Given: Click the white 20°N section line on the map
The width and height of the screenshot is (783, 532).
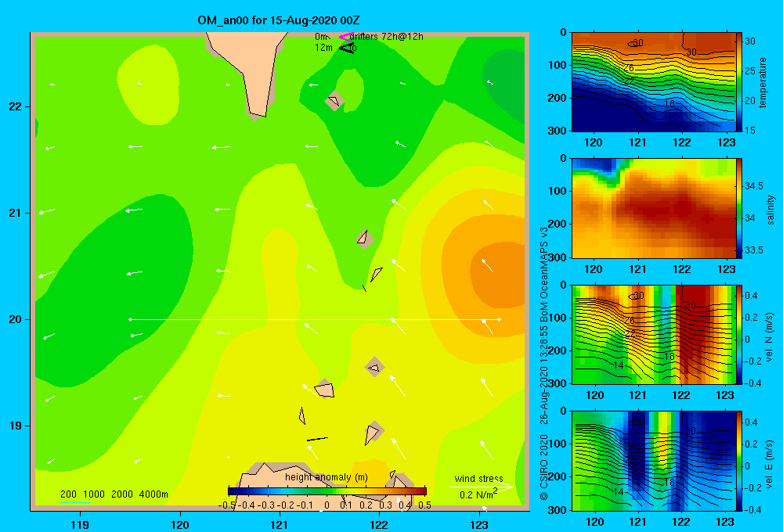Looking at the screenshot, I should (x=315, y=319).
